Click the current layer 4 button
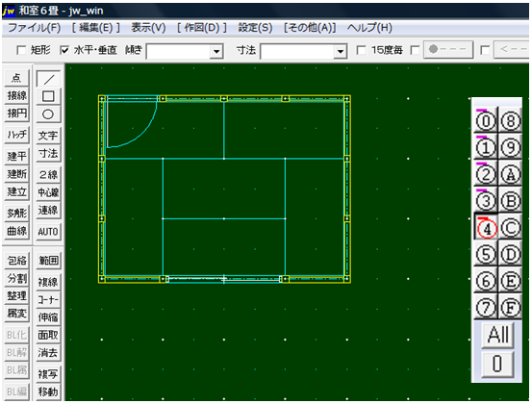Screen dimensions: 532x404 (x=486, y=228)
